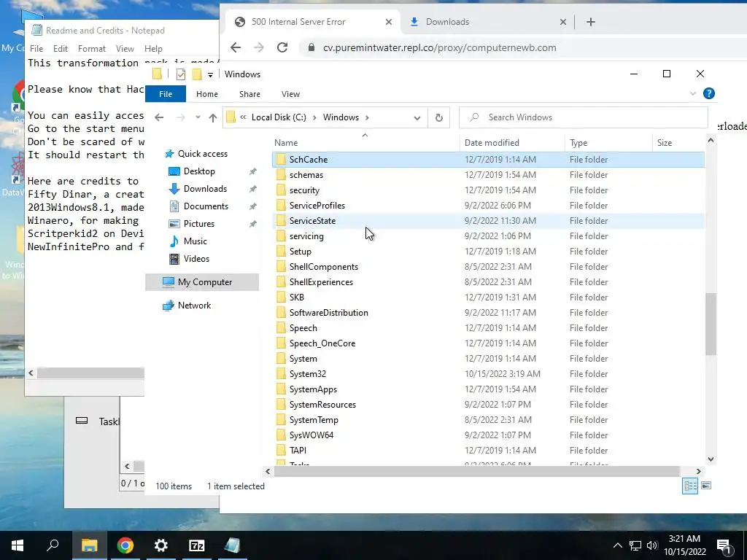Open the Edit menu in Notepad

[x=60, y=49]
